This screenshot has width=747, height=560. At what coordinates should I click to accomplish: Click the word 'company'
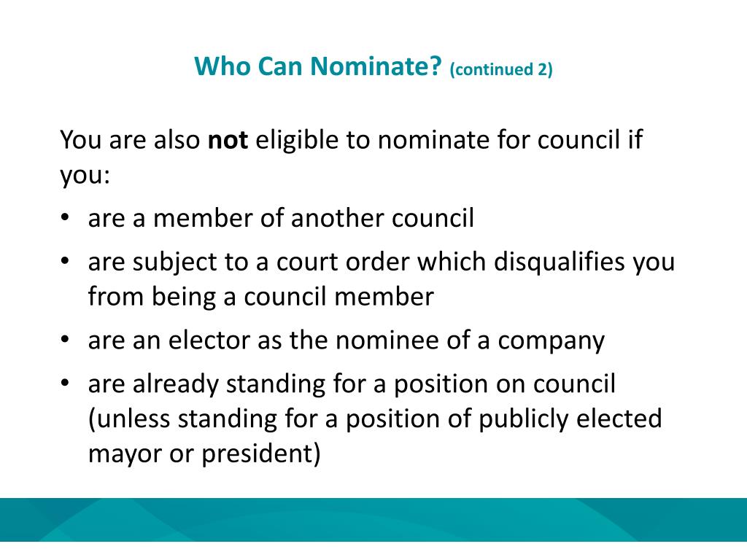coord(551,342)
